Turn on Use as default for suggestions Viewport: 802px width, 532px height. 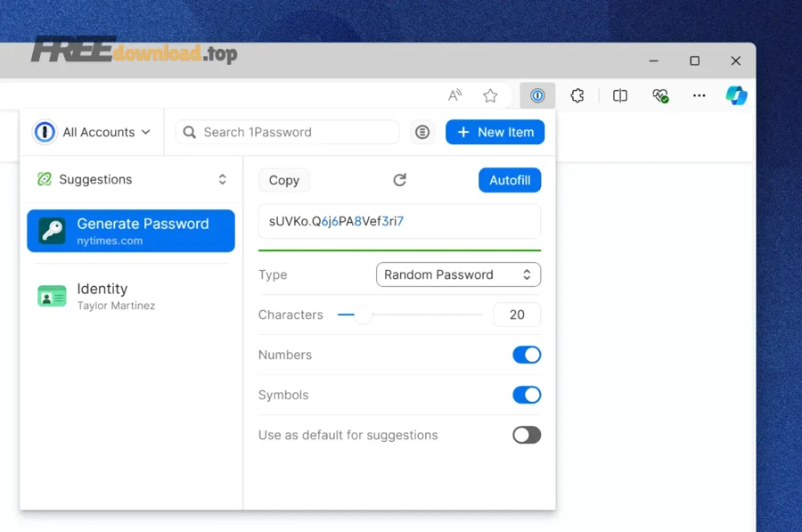(x=526, y=435)
